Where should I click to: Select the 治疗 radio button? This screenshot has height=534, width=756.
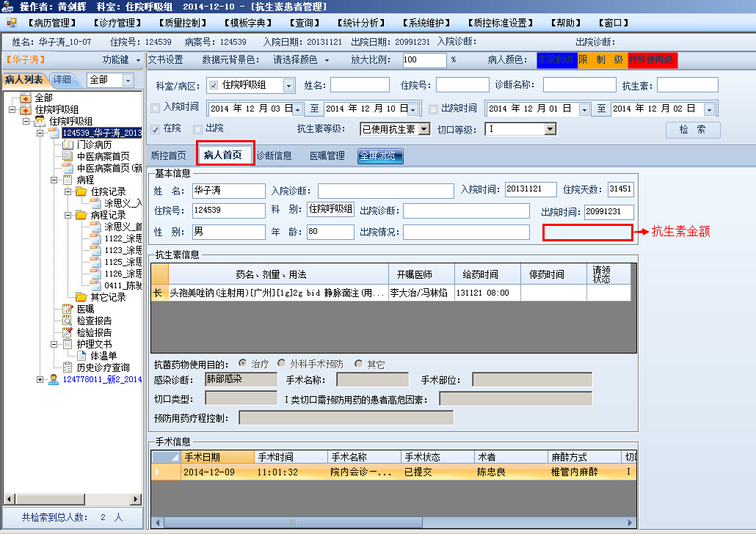(242, 363)
